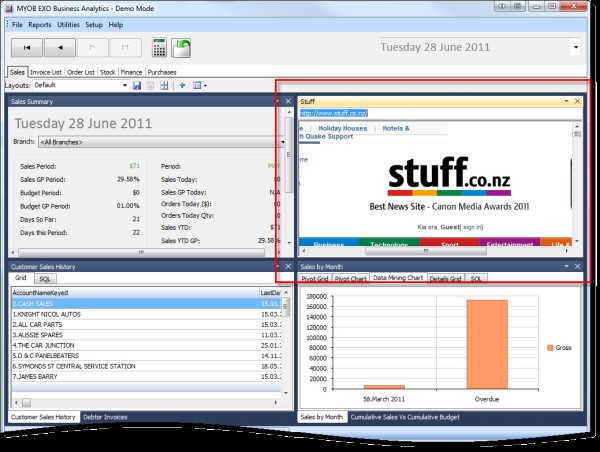The width and height of the screenshot is (600, 452).
Task: Close the Stuff browser panel
Action: click(x=577, y=101)
